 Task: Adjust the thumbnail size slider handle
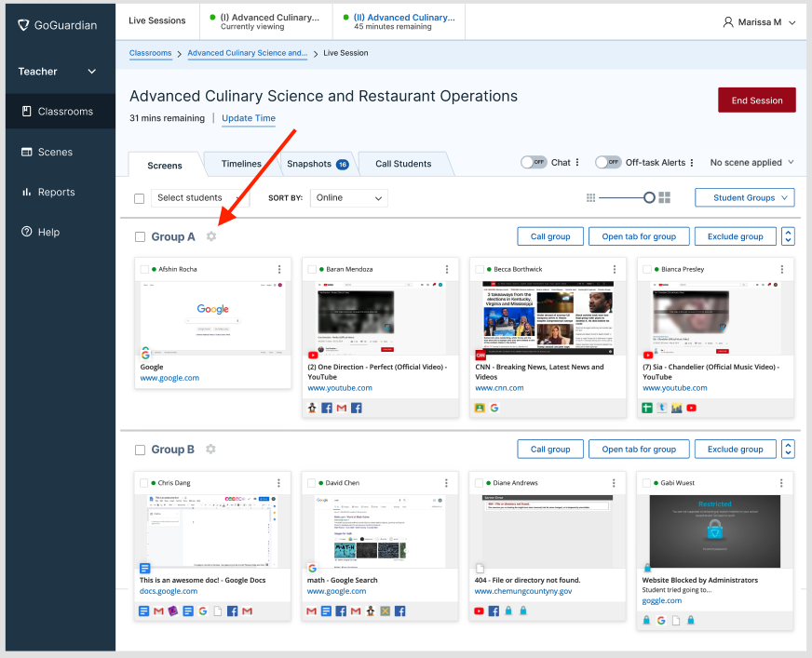(x=649, y=197)
